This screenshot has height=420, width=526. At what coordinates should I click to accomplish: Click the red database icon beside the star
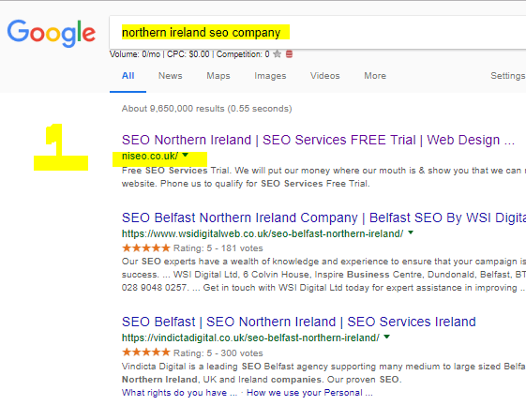pyautogui.click(x=289, y=54)
